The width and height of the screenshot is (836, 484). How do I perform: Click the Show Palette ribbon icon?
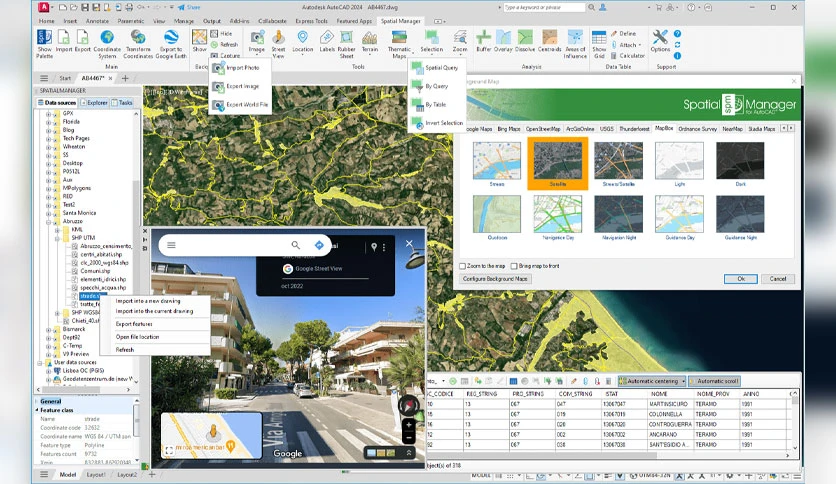[44, 38]
